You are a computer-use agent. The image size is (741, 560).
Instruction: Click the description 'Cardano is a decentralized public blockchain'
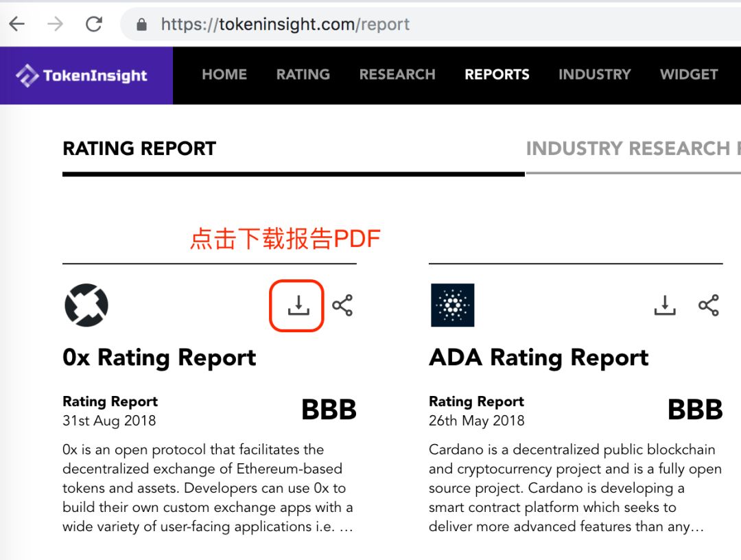(x=575, y=488)
